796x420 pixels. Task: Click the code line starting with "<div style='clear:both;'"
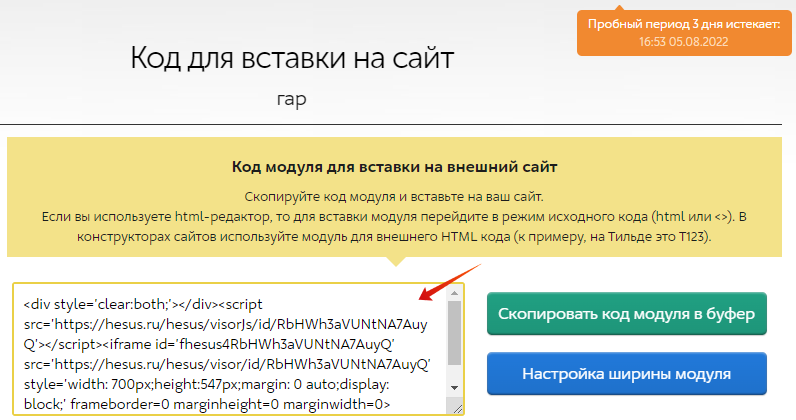coord(143,304)
